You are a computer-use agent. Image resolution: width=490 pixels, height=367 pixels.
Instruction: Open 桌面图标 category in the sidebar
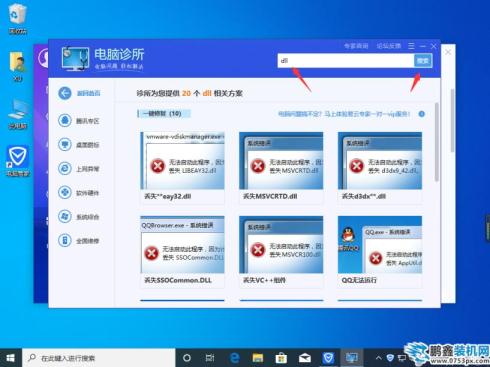tap(79, 145)
